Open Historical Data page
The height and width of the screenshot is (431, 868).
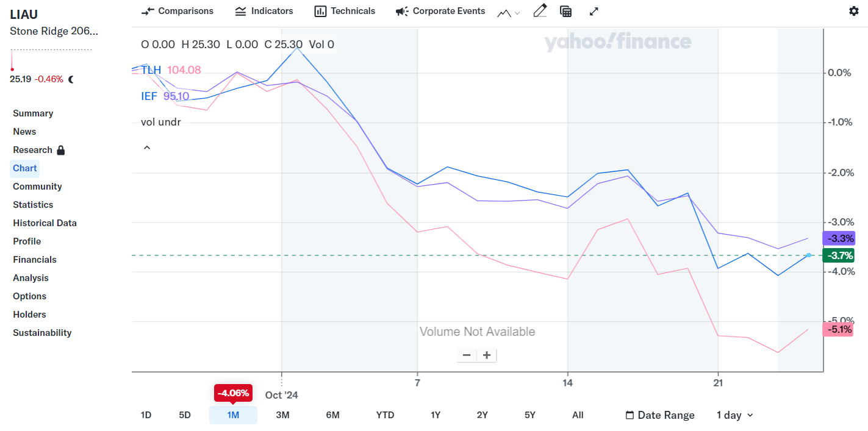(x=45, y=223)
